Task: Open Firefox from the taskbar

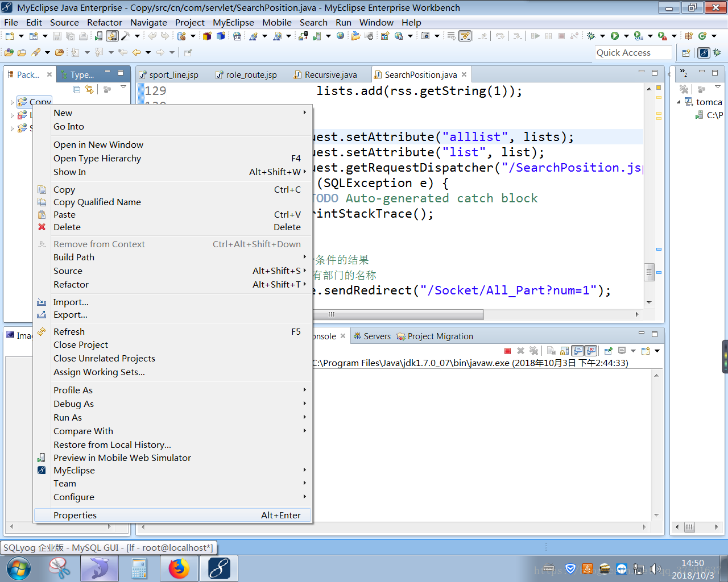Action: click(179, 568)
